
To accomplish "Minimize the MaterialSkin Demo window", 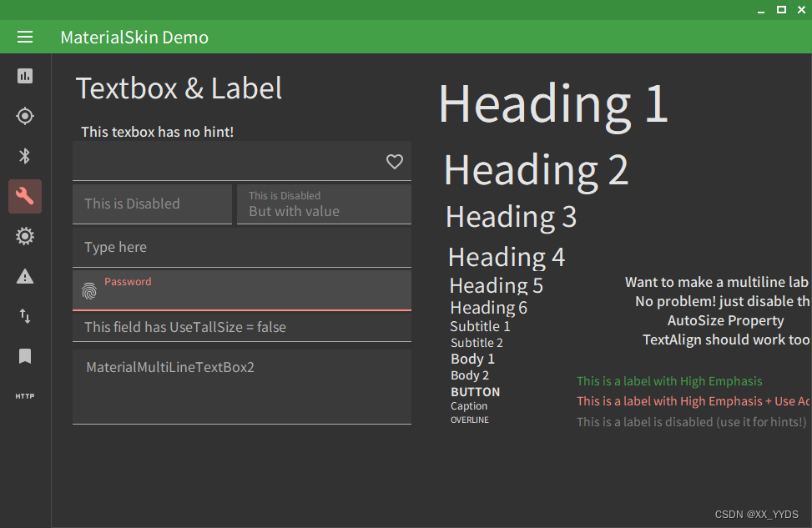I will [x=761, y=10].
